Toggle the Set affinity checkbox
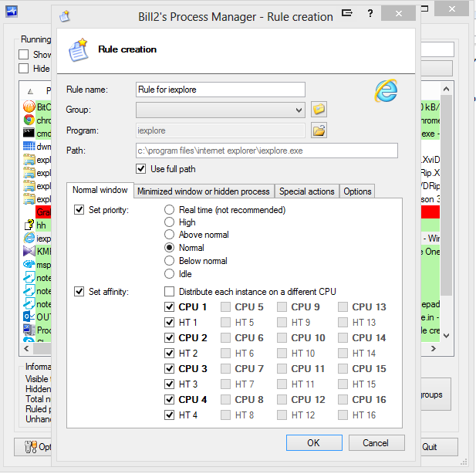This screenshot has width=476, height=474. pos(79,291)
